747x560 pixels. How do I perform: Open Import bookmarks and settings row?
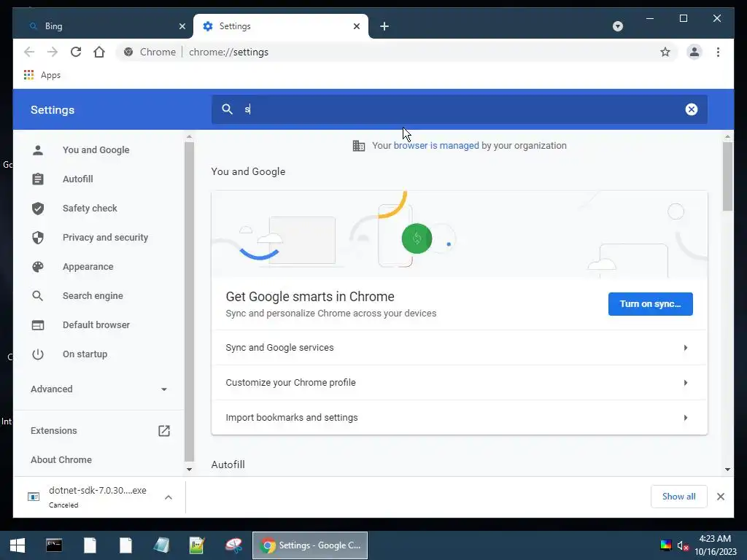[460, 418]
